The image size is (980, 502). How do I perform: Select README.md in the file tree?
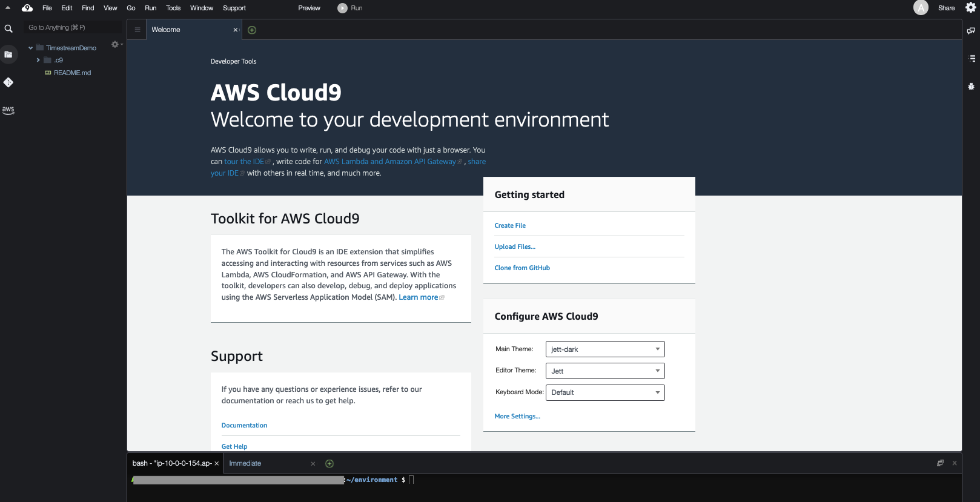click(72, 73)
